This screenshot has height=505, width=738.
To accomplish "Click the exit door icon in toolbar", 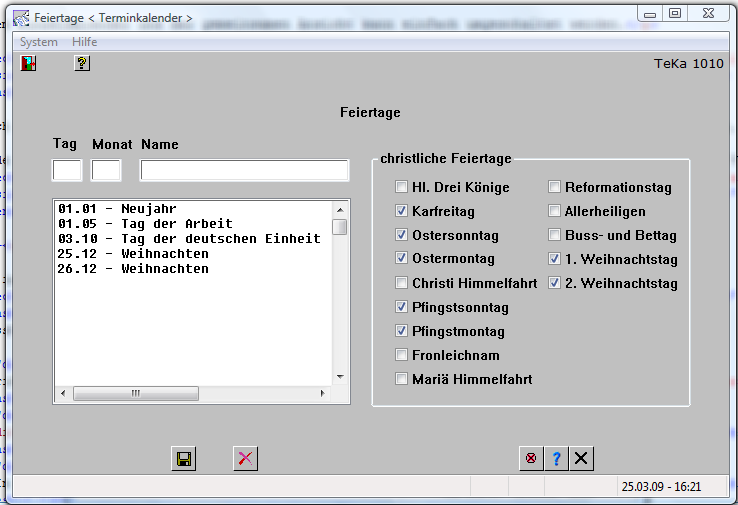I will pos(29,64).
